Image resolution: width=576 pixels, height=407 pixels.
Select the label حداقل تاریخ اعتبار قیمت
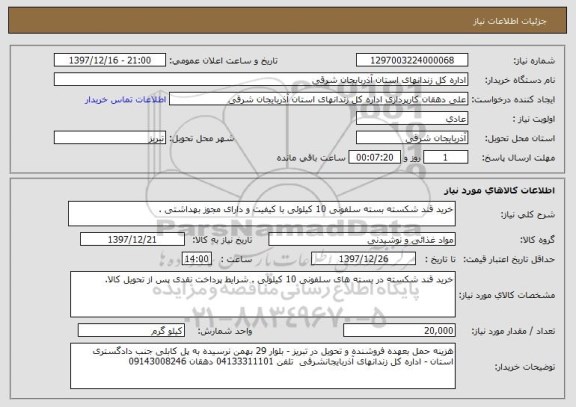click(x=509, y=259)
